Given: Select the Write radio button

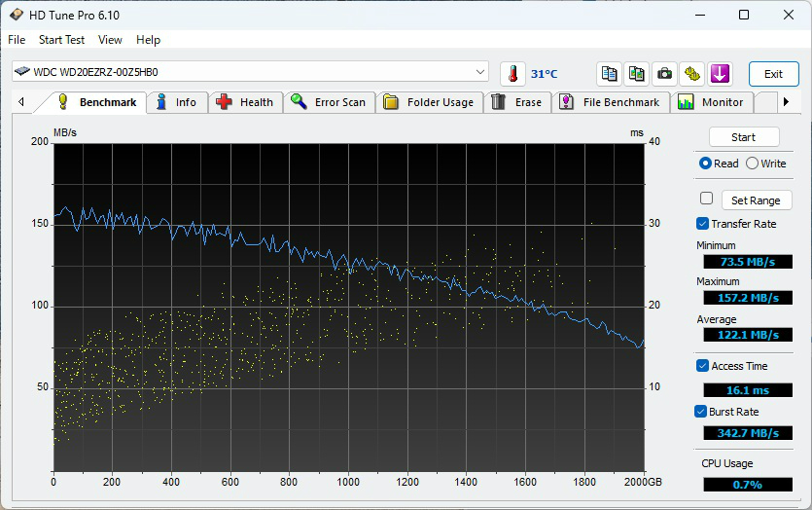Looking at the screenshot, I should (x=752, y=164).
